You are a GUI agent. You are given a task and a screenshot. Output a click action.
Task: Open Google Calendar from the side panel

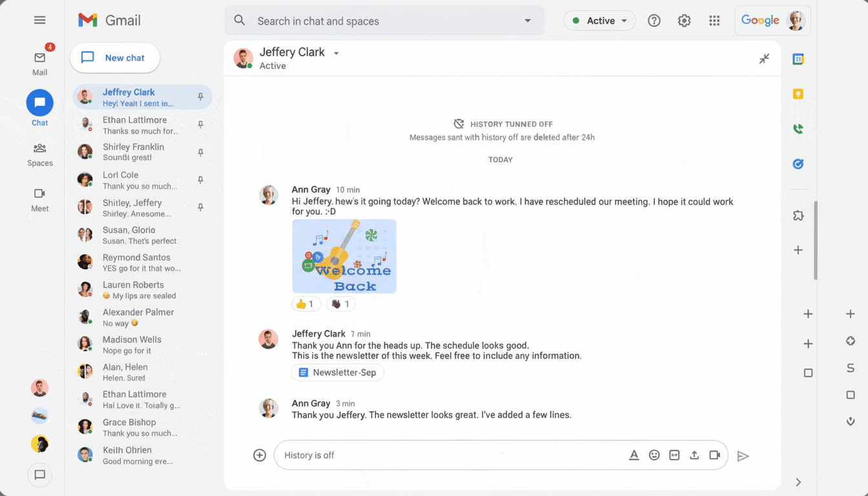tap(798, 58)
